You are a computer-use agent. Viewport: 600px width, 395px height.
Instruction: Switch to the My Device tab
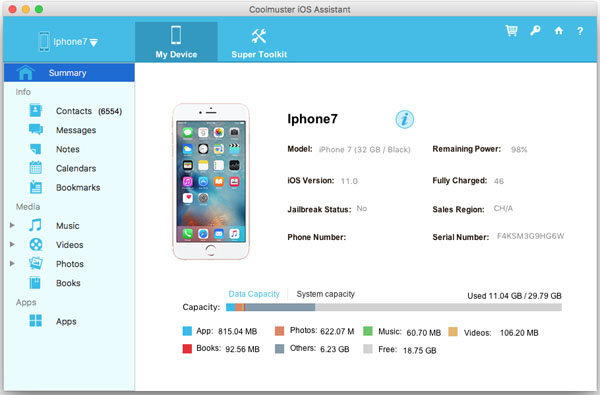(176, 42)
